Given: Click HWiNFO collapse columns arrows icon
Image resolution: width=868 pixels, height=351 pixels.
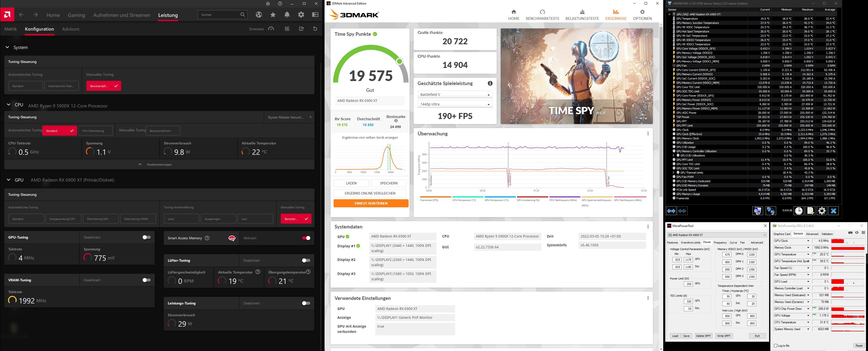Looking at the screenshot, I should 682,211.
